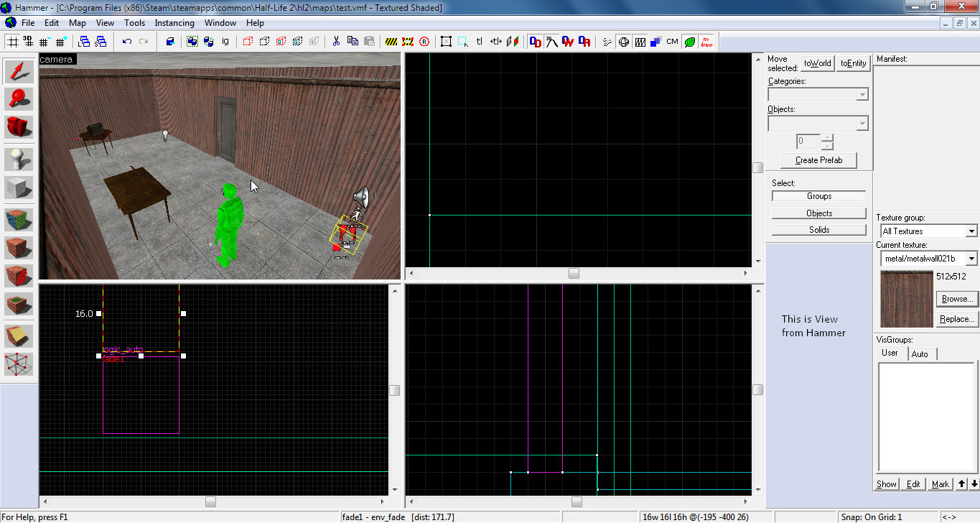Click the larger grid button
Screen dimensions: 980x523
62,42
